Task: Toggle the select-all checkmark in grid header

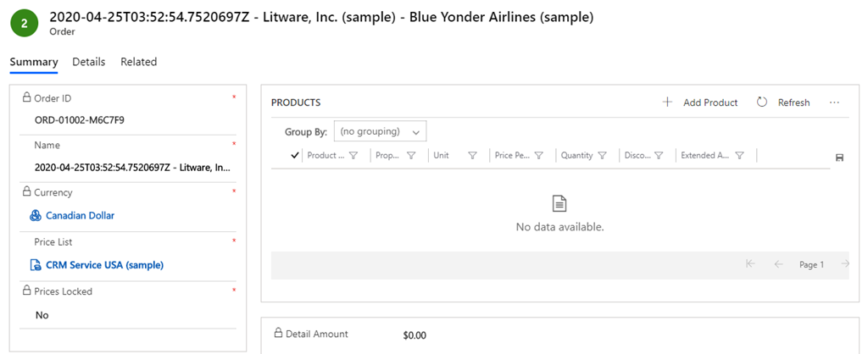Action: click(x=295, y=155)
